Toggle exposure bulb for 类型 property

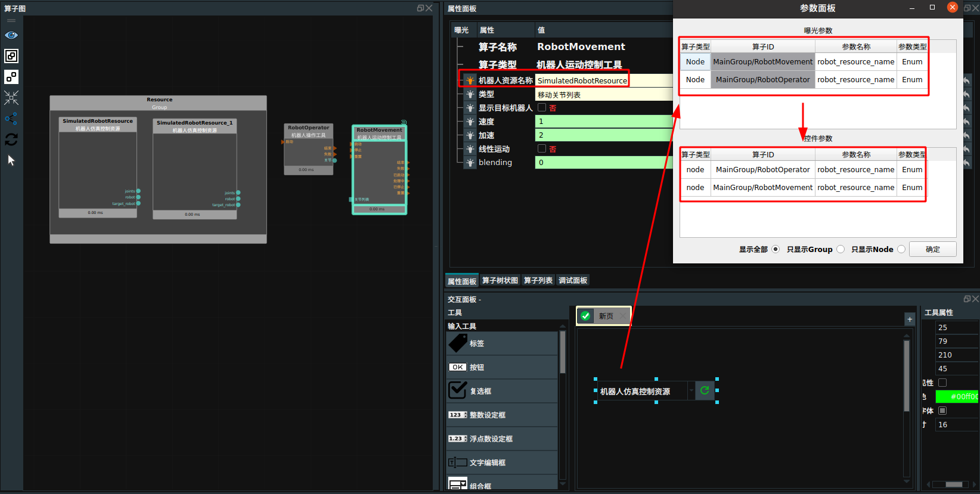tap(470, 94)
